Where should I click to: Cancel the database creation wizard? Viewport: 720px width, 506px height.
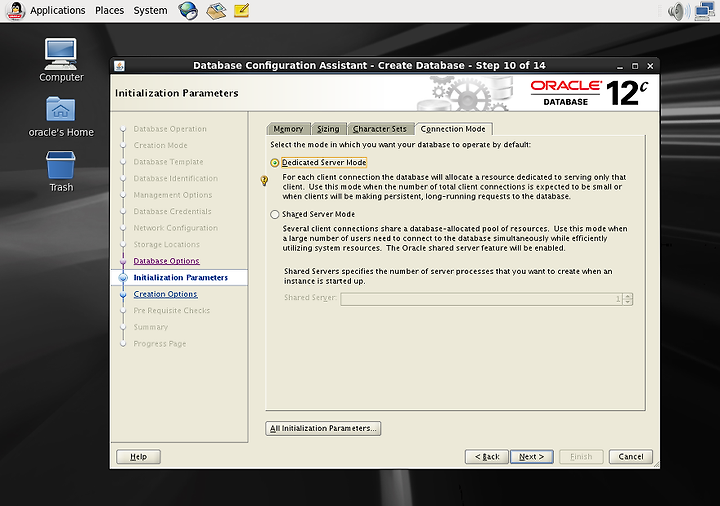coord(630,457)
